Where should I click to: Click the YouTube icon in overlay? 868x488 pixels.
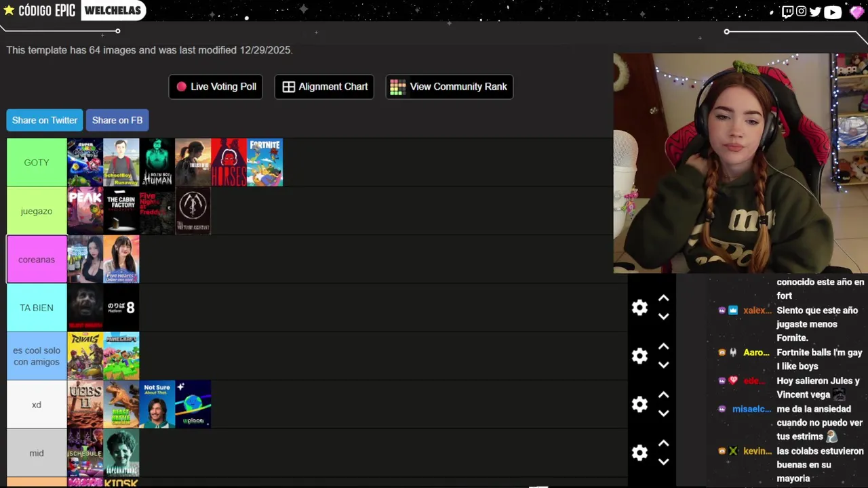coord(833,12)
